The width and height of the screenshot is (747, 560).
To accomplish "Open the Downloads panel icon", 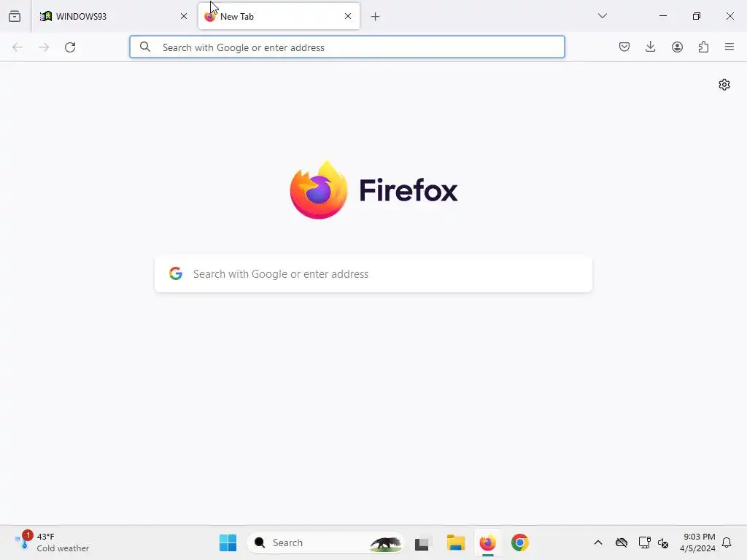I will 650,47.
